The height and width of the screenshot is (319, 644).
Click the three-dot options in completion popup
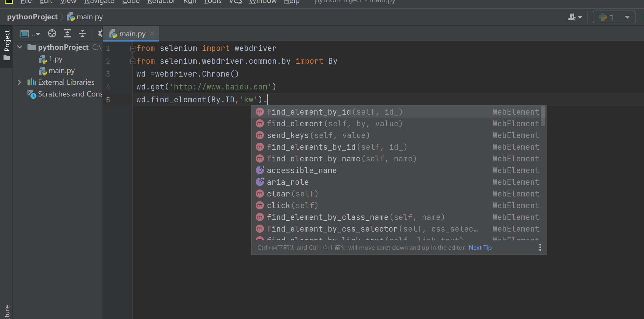point(540,248)
